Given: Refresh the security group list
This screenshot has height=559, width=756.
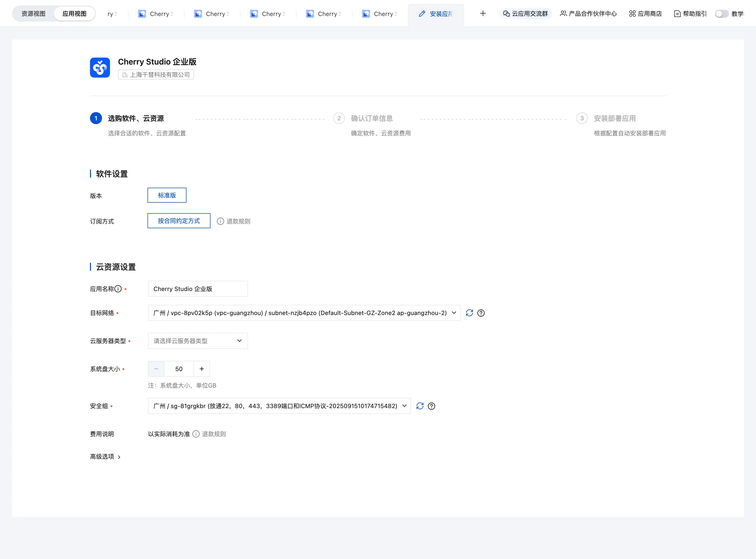Looking at the screenshot, I should (x=420, y=406).
